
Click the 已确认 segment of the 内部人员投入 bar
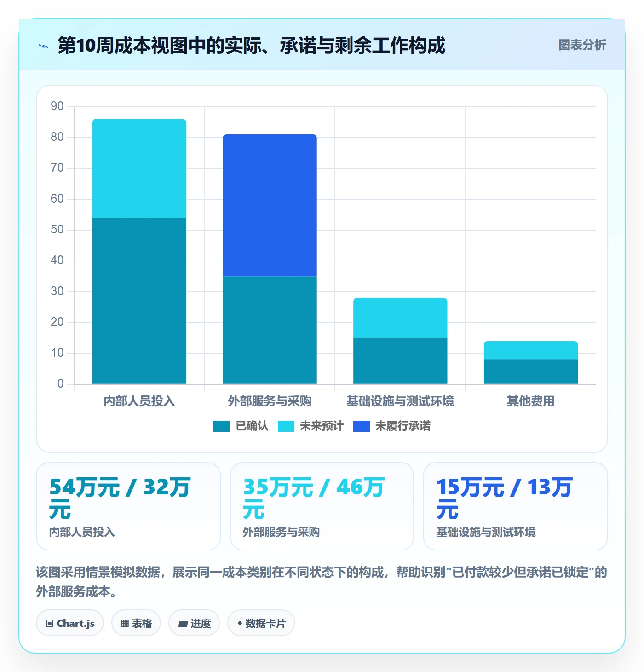(139, 301)
